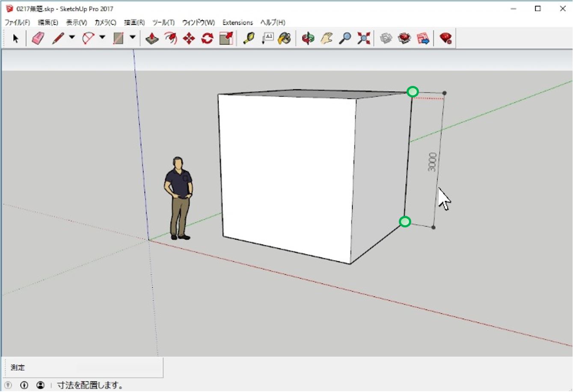Viewport: 573px width, 392px height.
Task: Maximize the SketchUp window
Action: coord(538,9)
